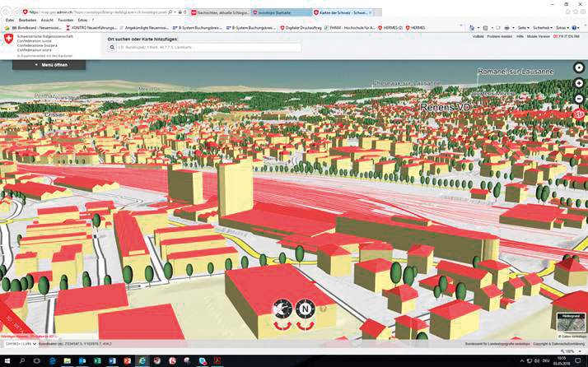This screenshot has height=367, width=588.
Task: Open the Sicherheit dropdown
Action: pos(543,28)
